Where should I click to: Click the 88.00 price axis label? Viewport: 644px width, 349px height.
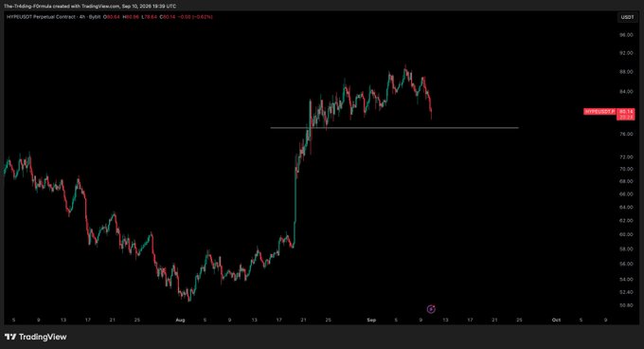[626, 72]
